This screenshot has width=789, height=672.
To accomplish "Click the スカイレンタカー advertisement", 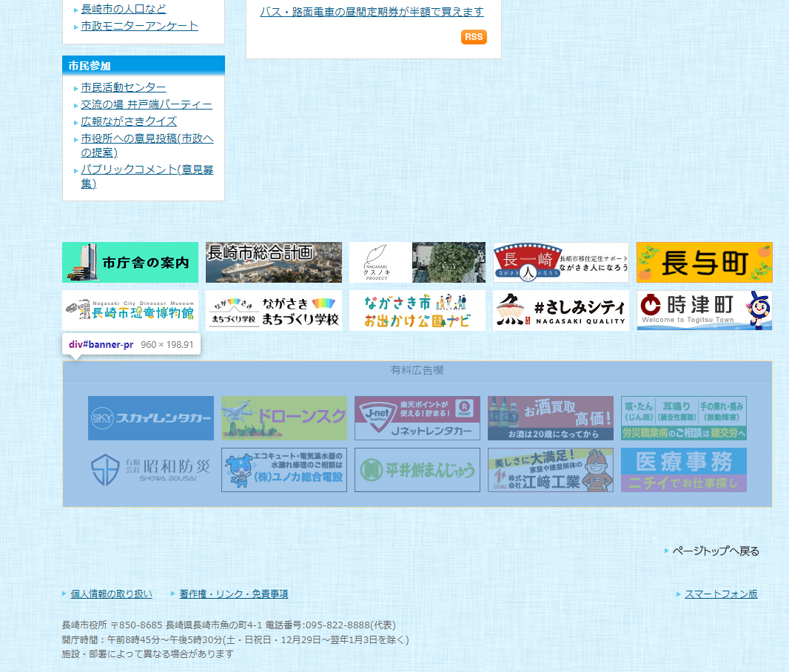I will [150, 418].
